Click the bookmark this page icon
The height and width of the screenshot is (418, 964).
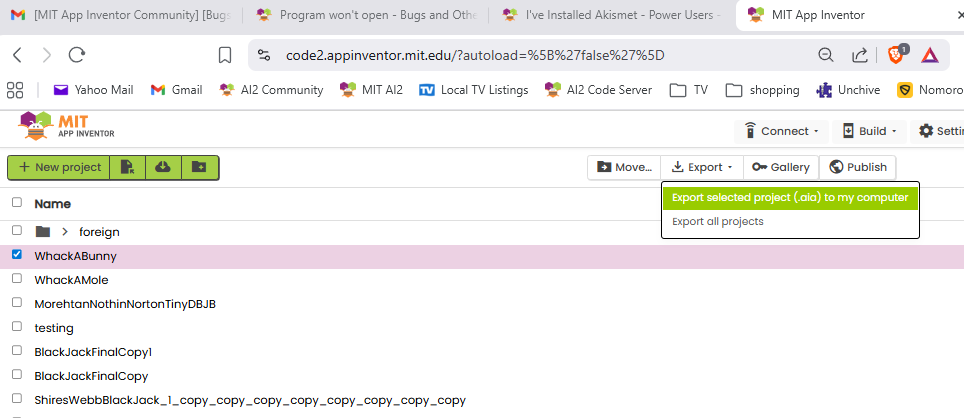[x=225, y=55]
